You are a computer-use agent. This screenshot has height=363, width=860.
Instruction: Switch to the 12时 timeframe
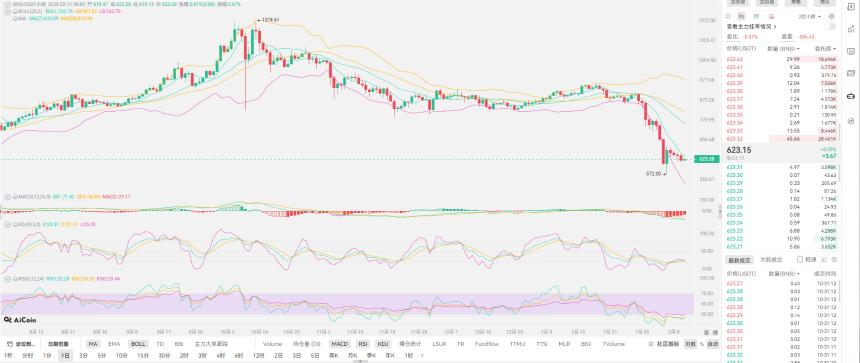pos(259,355)
